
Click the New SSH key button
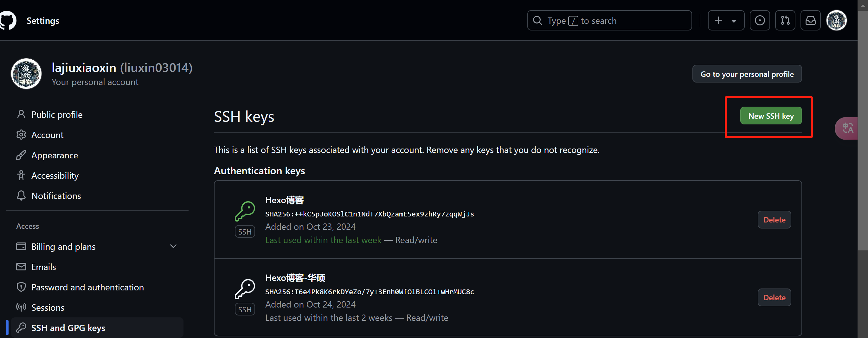coord(771,116)
